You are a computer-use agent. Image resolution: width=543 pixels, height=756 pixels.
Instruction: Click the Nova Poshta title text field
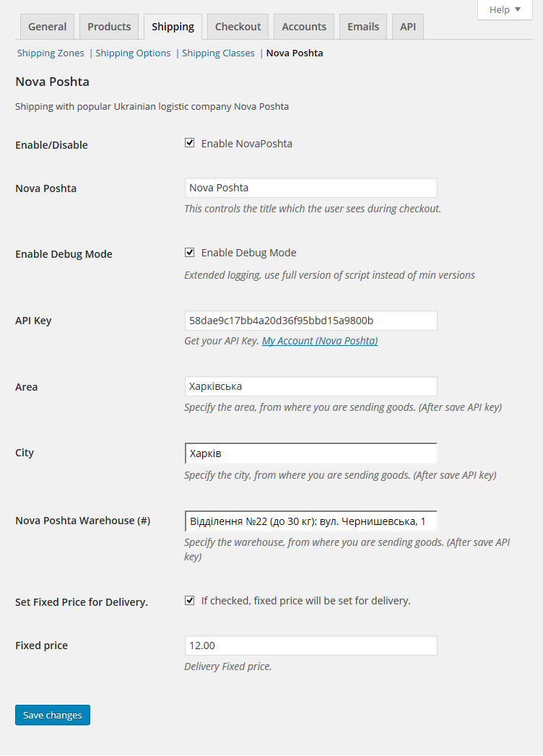pos(310,188)
